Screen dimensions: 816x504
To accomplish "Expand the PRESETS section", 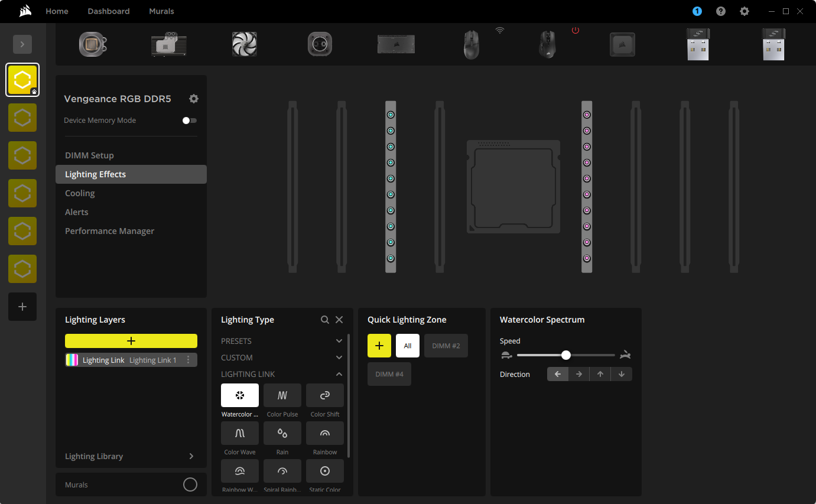I will [x=339, y=341].
